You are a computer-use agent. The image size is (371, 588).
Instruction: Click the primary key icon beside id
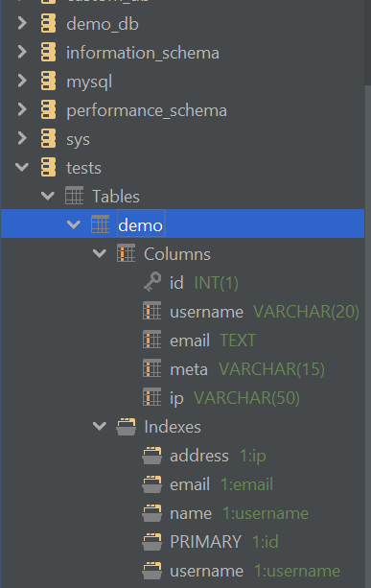[x=152, y=282]
